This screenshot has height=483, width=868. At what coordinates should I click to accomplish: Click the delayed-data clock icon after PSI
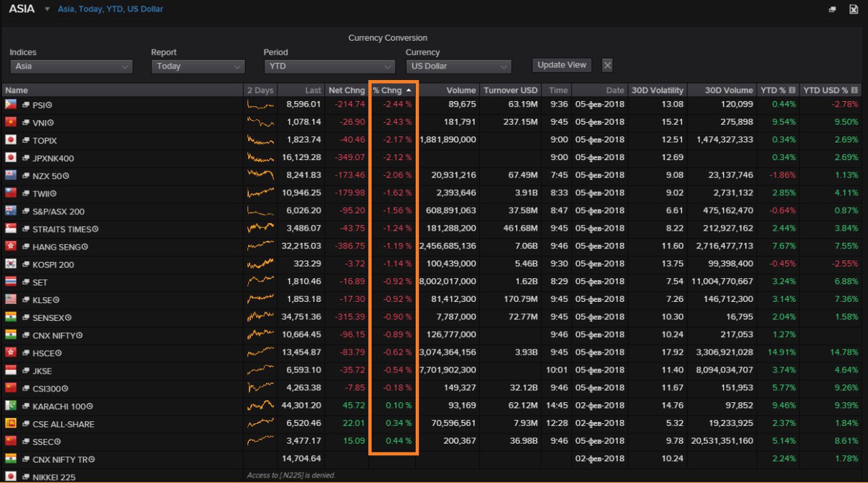(x=50, y=105)
